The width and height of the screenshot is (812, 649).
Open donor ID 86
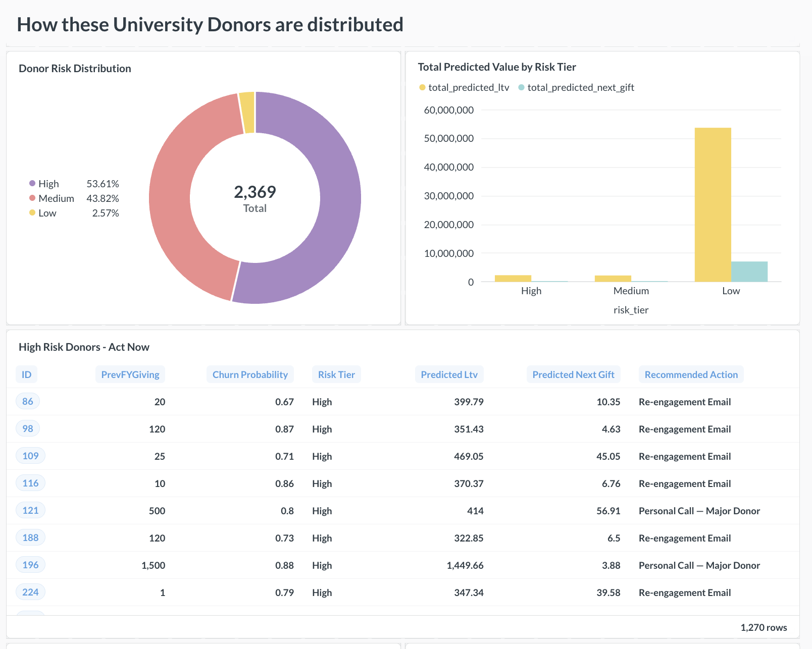tap(28, 401)
